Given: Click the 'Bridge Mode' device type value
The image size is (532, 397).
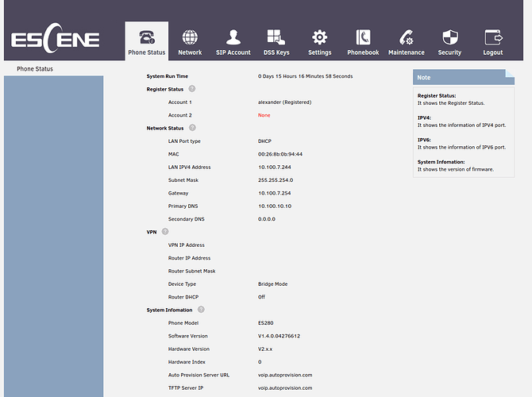Looking at the screenshot, I should 273,284.
